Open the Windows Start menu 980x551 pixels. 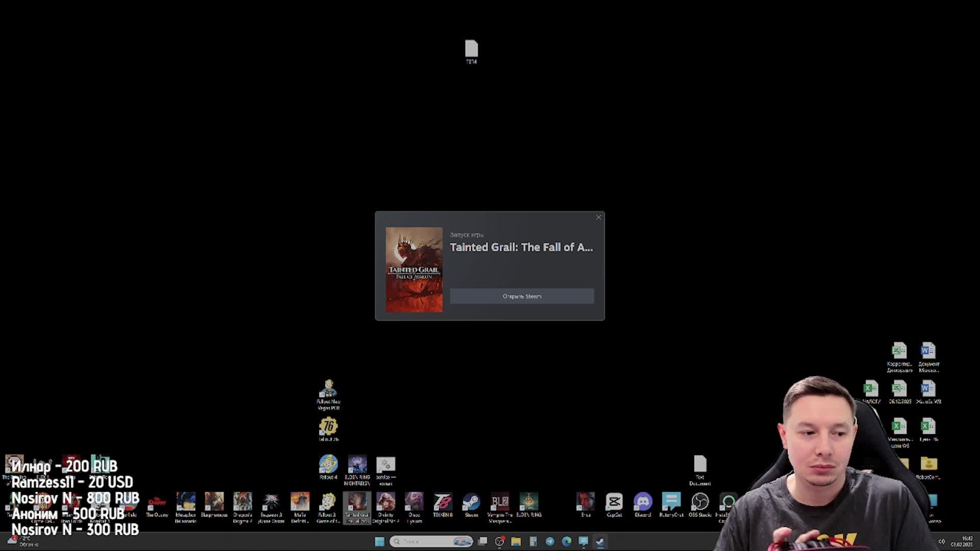[x=379, y=541]
